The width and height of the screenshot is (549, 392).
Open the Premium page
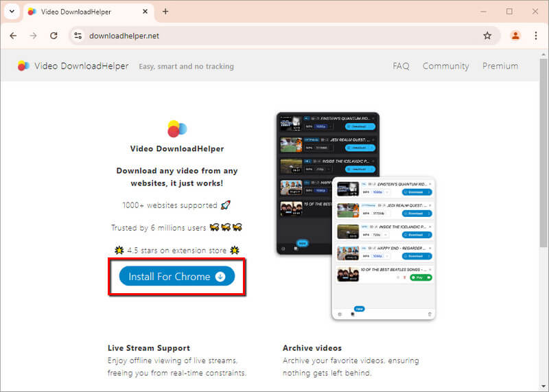click(x=500, y=66)
